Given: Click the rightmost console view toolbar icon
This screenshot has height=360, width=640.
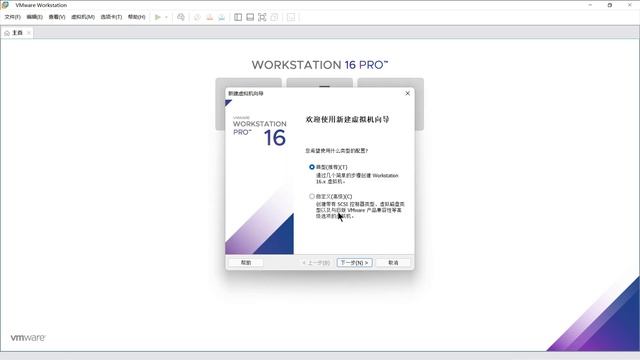Looking at the screenshot, I should click(x=291, y=17).
